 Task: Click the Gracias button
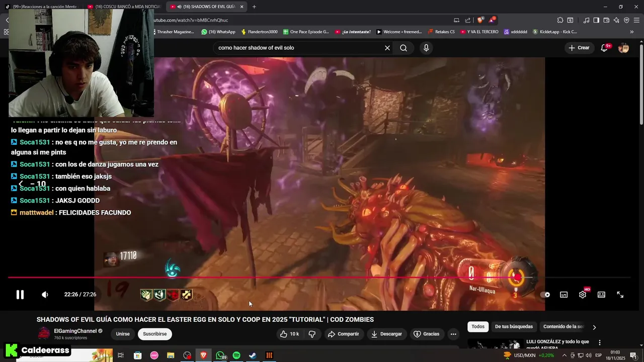pos(427,334)
